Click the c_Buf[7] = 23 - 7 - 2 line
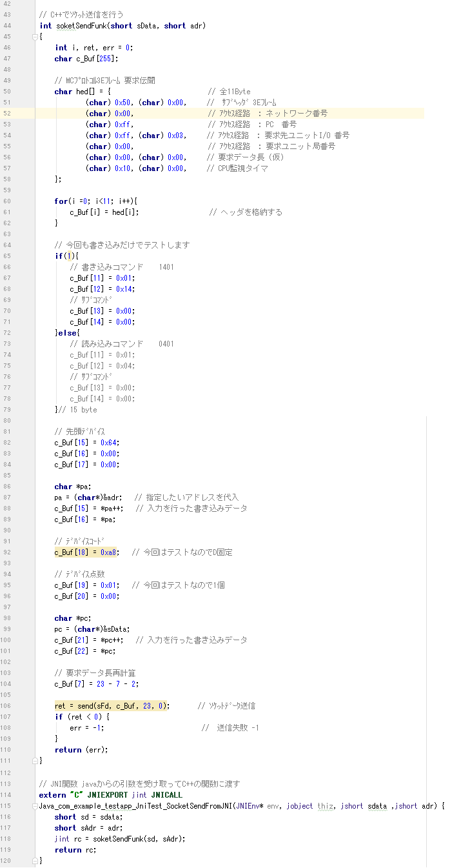This screenshot has width=450, height=868. pos(95,684)
